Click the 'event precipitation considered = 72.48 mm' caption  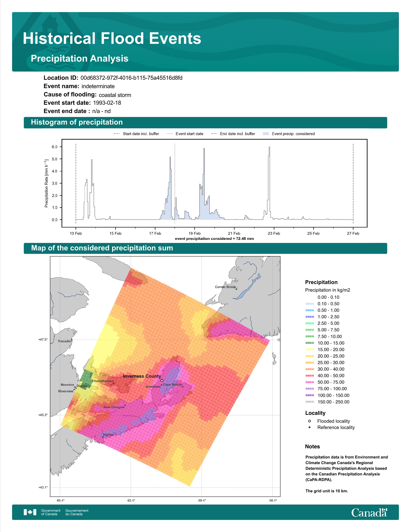tap(215, 239)
